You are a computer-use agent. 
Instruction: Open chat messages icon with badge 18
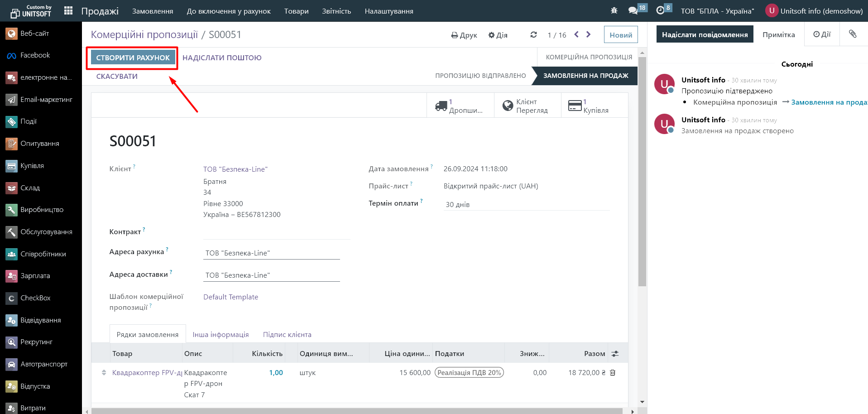point(633,10)
